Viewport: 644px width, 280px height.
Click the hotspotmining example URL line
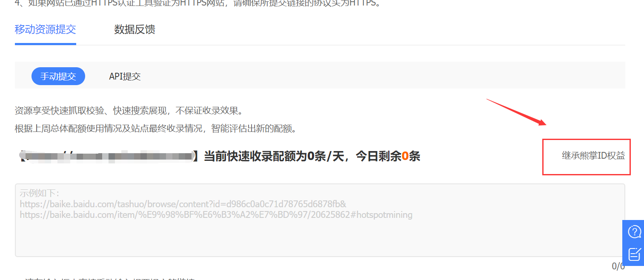pyautogui.click(x=216, y=215)
